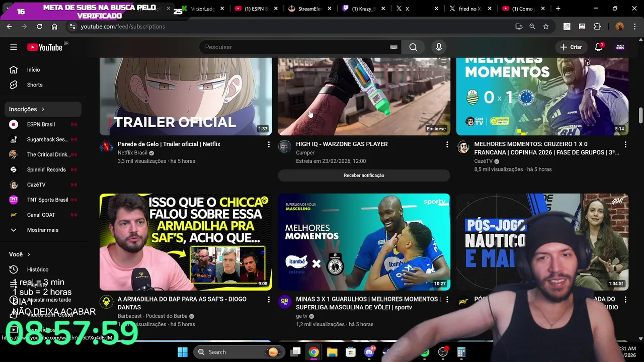Screen dimensions: 644x362
Task: Open Camper channel avatar
Action: [x=284, y=146]
